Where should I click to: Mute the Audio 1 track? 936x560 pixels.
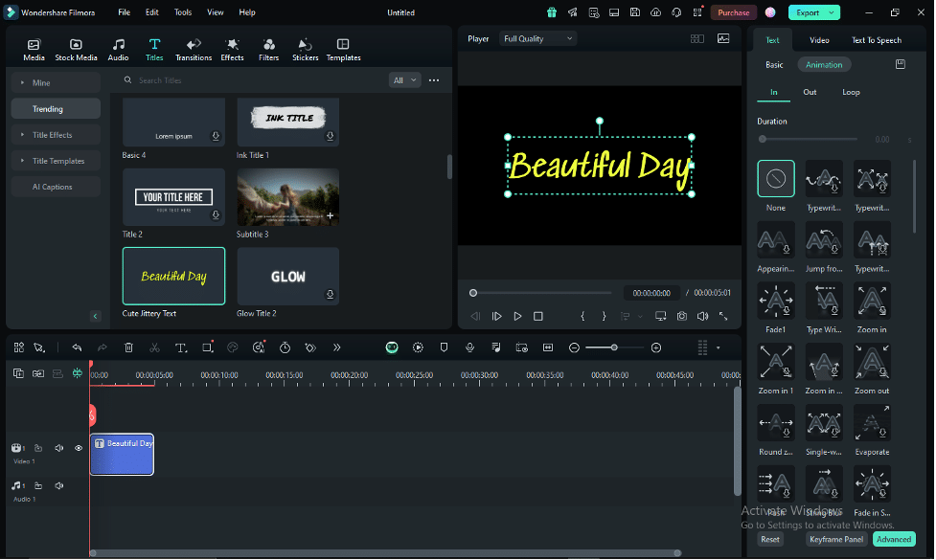58,485
